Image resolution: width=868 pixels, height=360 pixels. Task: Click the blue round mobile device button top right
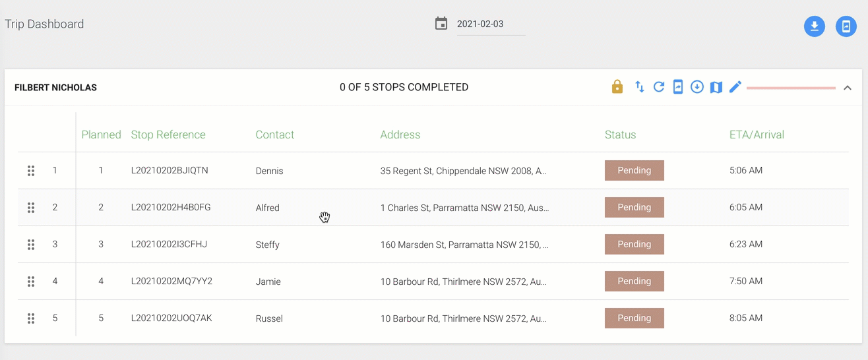coord(846,26)
